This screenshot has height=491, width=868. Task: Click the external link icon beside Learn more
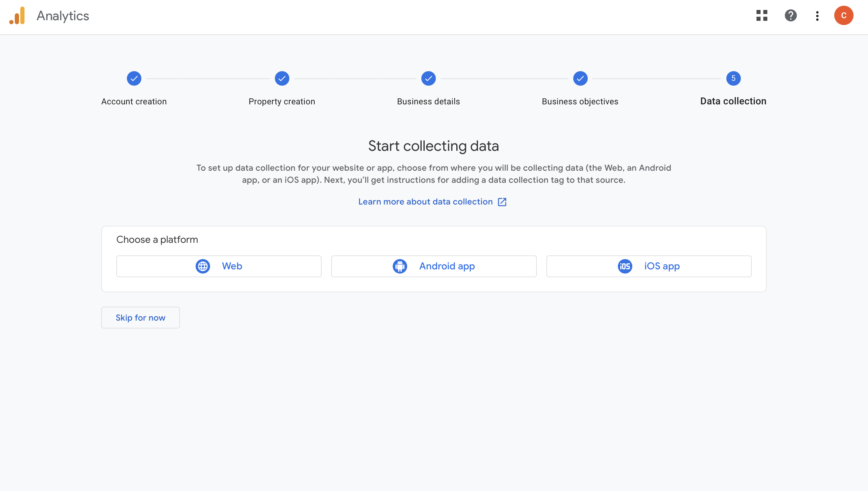pos(502,202)
